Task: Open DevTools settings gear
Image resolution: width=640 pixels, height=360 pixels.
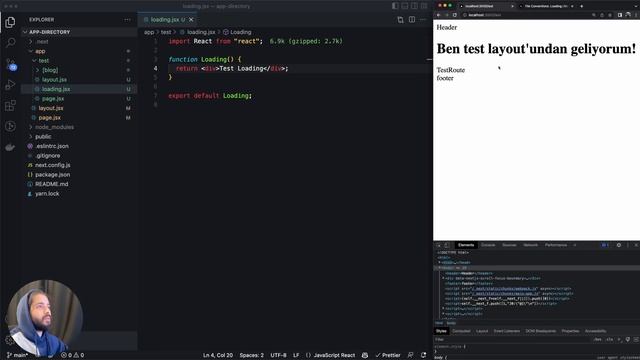Action: click(x=619, y=245)
